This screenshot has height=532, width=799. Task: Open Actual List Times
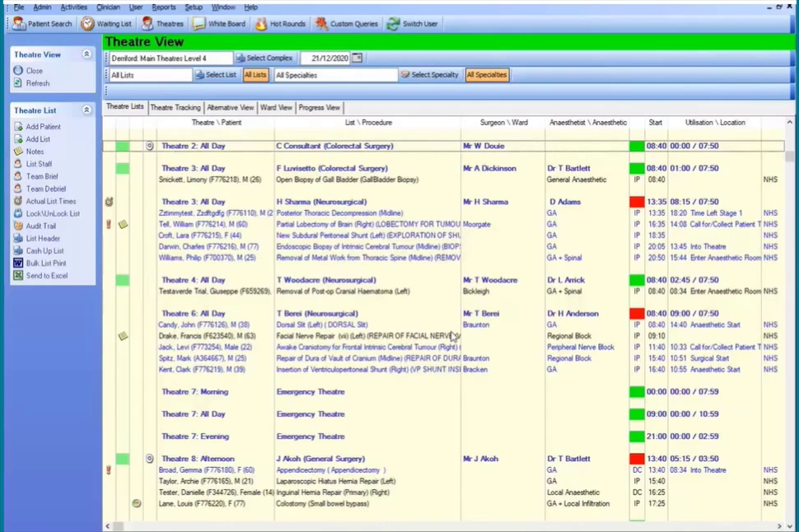point(44,201)
